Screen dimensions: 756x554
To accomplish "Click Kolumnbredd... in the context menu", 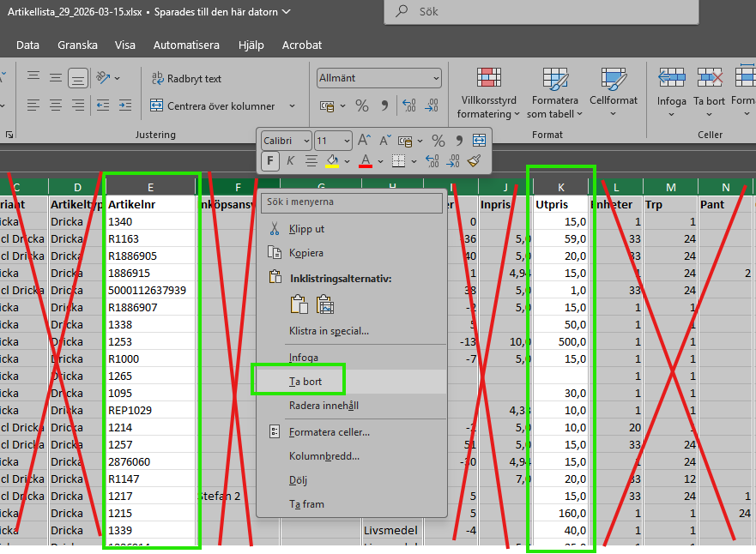I will [324, 456].
